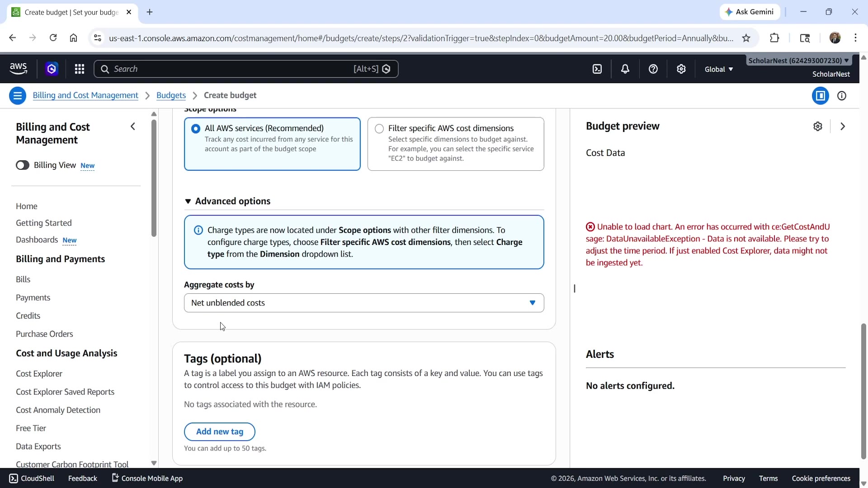
Task: Open Cost Explorer in sidebar
Action: 39,374
